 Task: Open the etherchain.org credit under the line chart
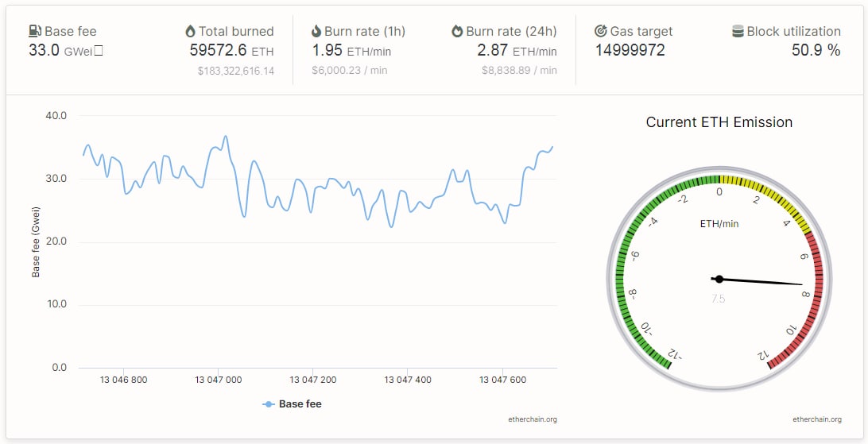(x=533, y=419)
